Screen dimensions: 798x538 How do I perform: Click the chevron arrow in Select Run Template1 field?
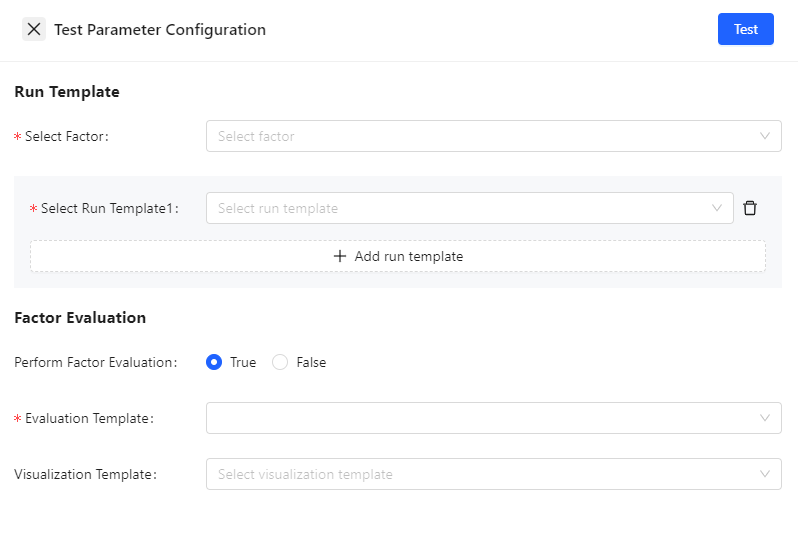pyautogui.click(x=717, y=208)
